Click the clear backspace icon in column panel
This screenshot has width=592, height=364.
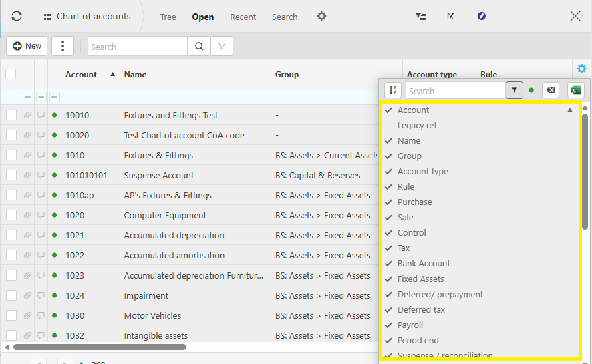550,90
